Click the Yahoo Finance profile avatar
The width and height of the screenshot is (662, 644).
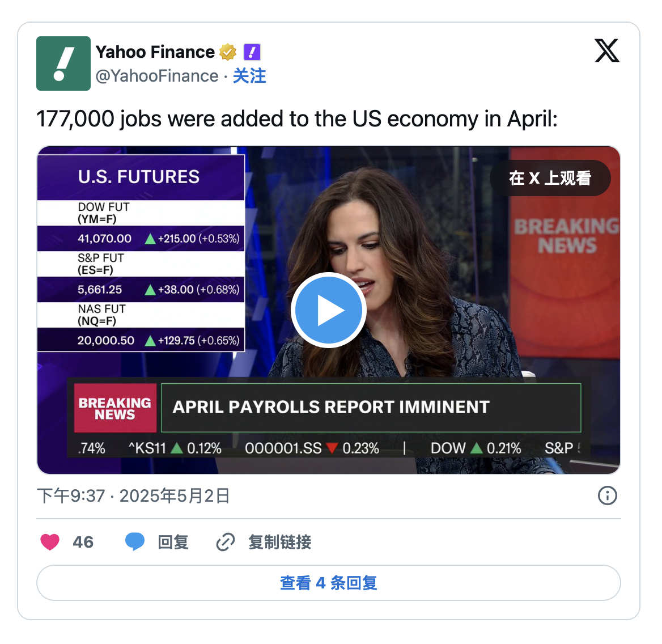pos(63,63)
